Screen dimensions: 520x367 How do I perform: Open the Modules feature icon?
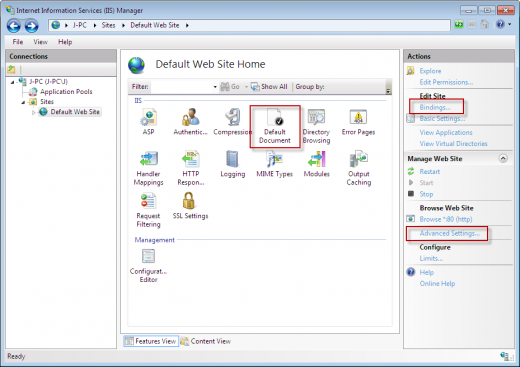pos(316,164)
